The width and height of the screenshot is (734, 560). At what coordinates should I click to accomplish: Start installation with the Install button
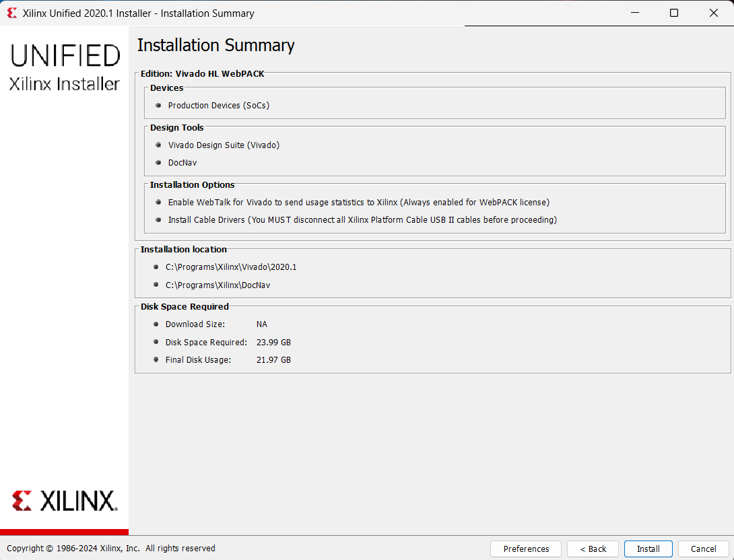point(648,549)
